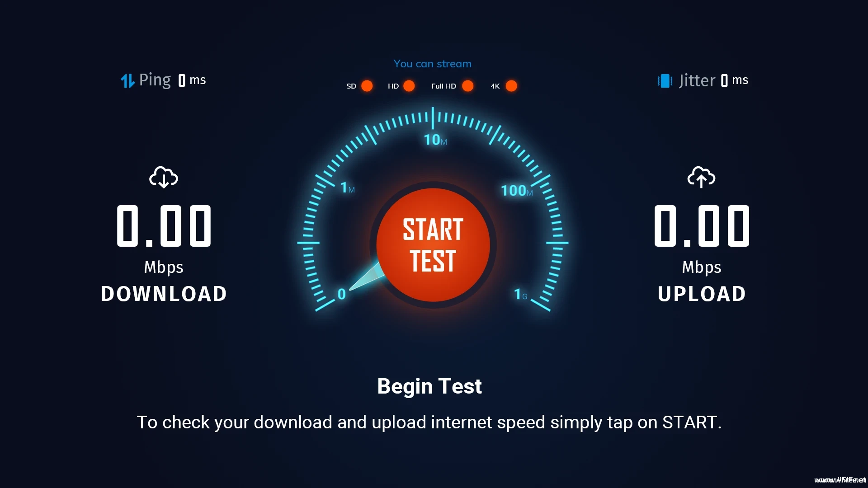The width and height of the screenshot is (868, 488).
Task: Click the DOWNLOAD label
Action: (x=164, y=294)
